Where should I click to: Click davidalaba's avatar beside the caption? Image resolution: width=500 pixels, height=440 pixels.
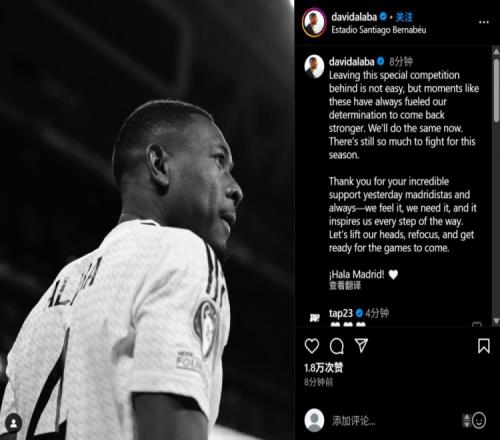tap(314, 66)
